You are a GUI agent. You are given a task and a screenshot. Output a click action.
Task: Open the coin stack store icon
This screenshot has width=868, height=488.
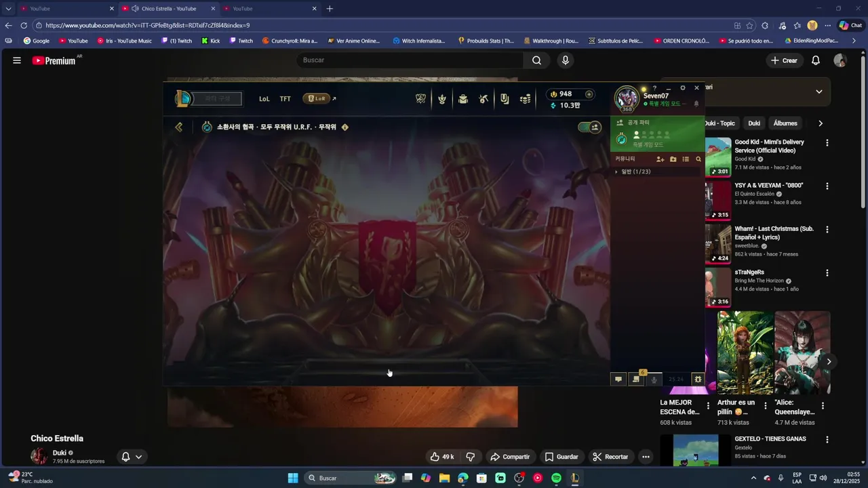pyautogui.click(x=525, y=99)
